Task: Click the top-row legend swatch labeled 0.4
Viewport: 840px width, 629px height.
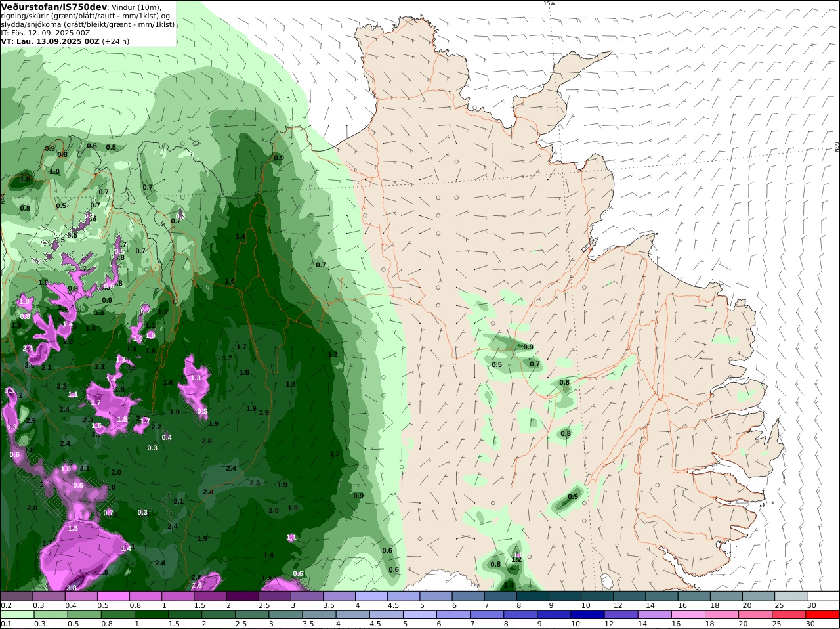Action: point(81,596)
